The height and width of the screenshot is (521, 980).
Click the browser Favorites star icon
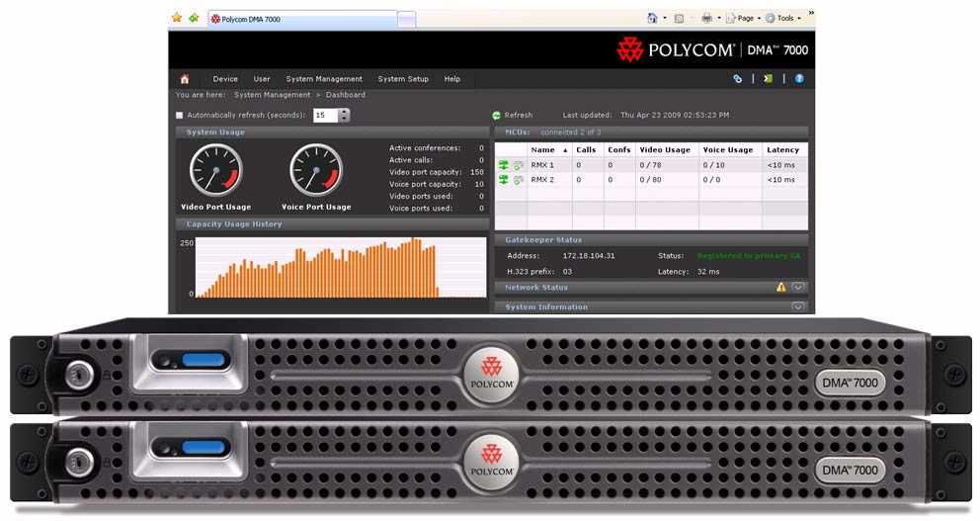click(177, 18)
